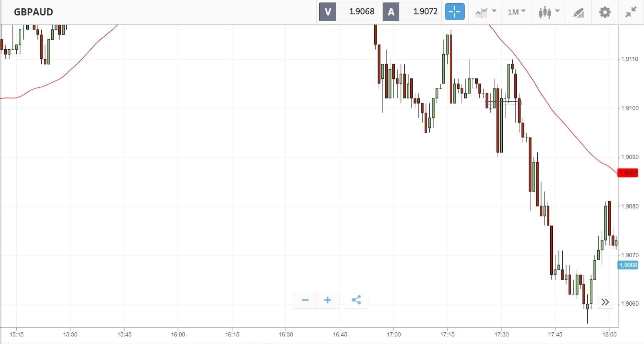Jump to latest candle with double-arrow
Viewport: 644px width, 344px height.
coord(605,302)
